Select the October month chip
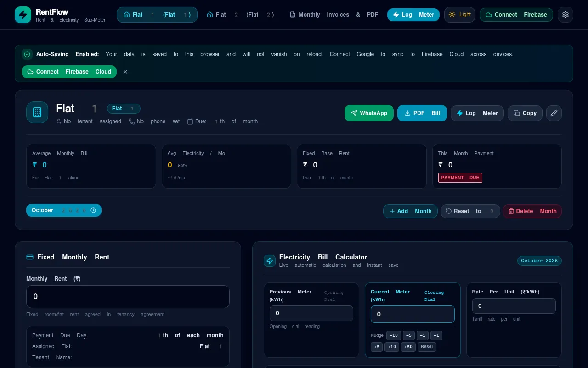The width and height of the screenshot is (588, 368). coord(64,210)
